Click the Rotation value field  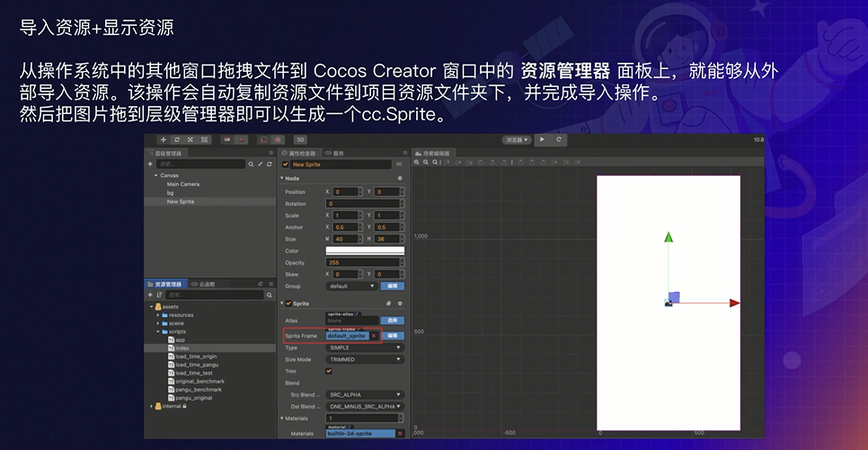[364, 204]
